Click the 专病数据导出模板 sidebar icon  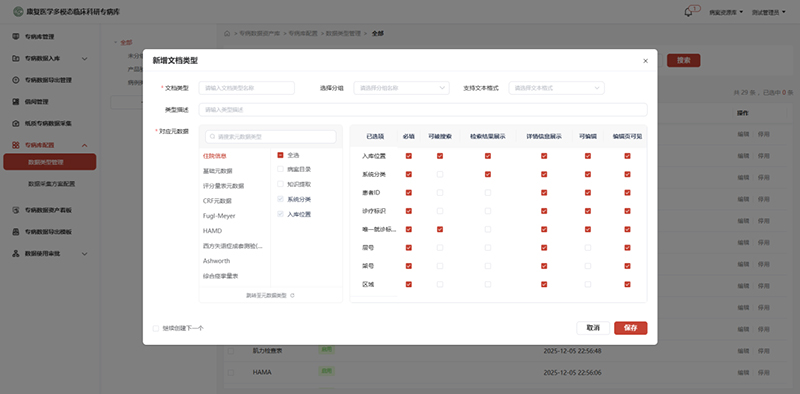(x=16, y=232)
